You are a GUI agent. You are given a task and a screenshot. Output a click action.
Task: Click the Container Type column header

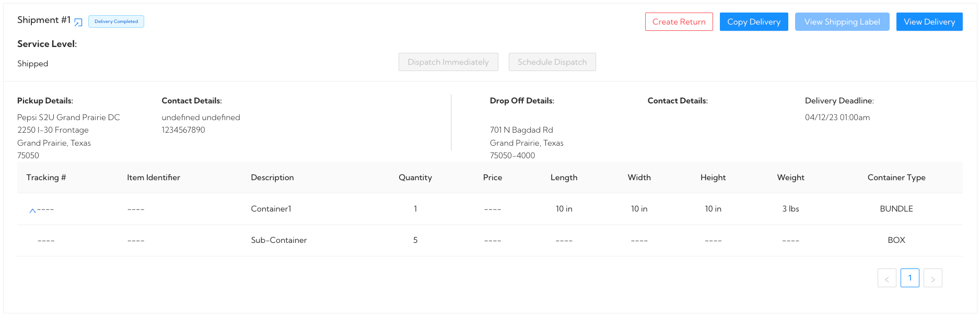[x=896, y=178]
